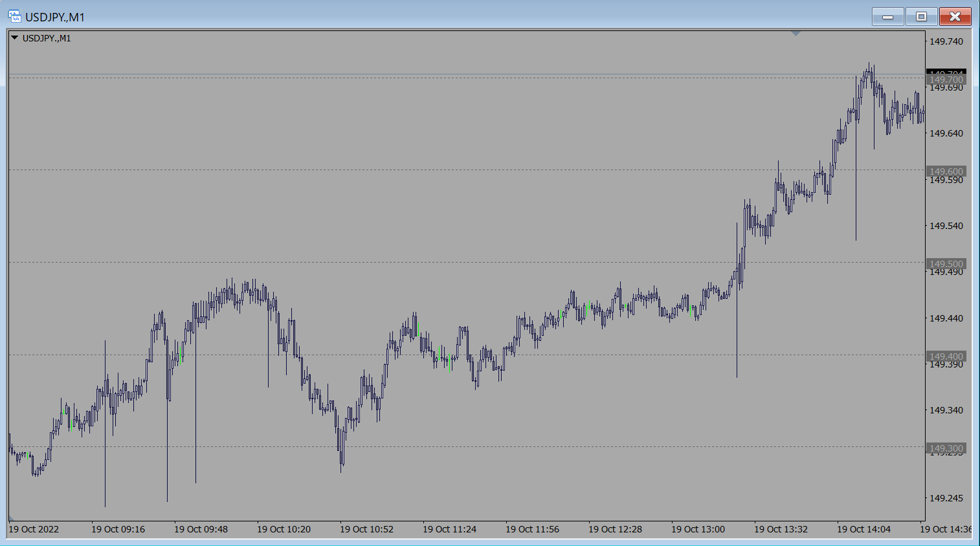Click the chart shift triangle marker at top

click(x=796, y=33)
